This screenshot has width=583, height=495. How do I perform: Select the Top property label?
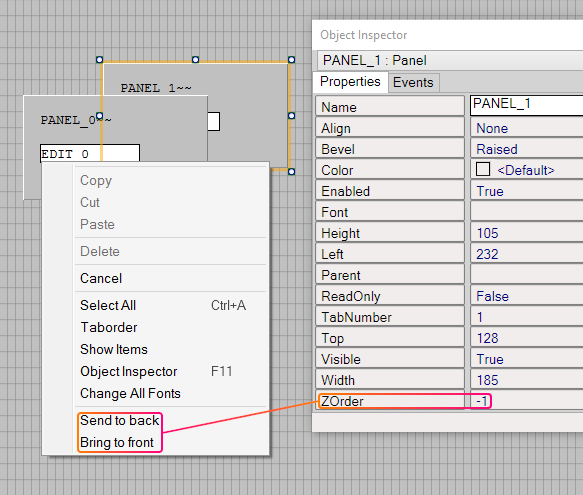[390, 338]
